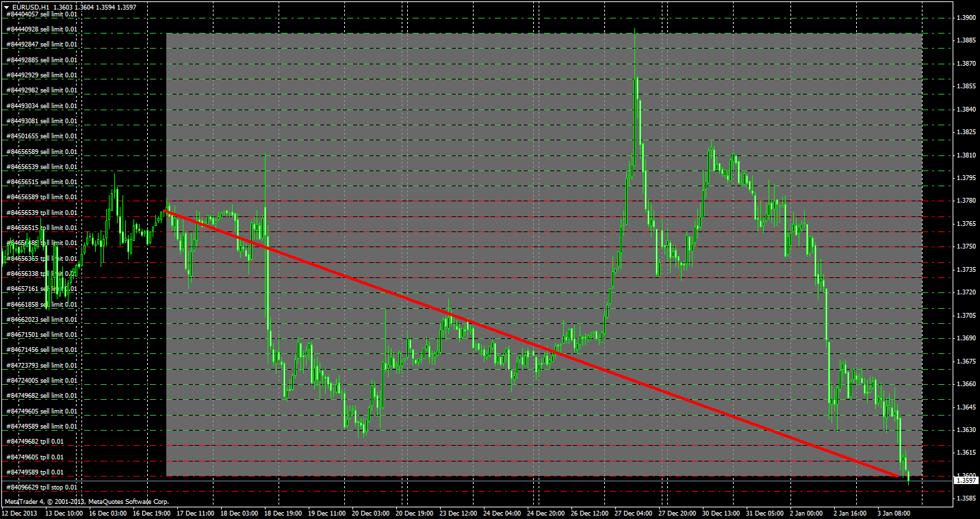Click price scale value 1.3660

point(966,384)
